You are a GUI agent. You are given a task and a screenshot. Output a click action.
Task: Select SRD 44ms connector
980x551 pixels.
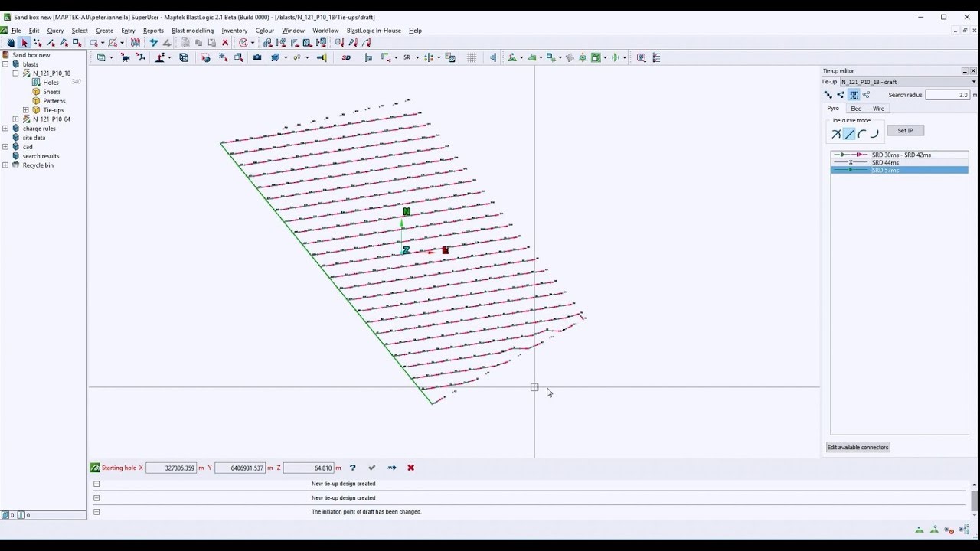click(x=900, y=162)
